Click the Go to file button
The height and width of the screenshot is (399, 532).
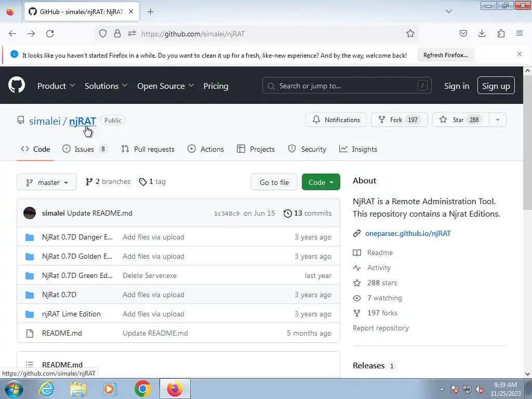point(274,182)
